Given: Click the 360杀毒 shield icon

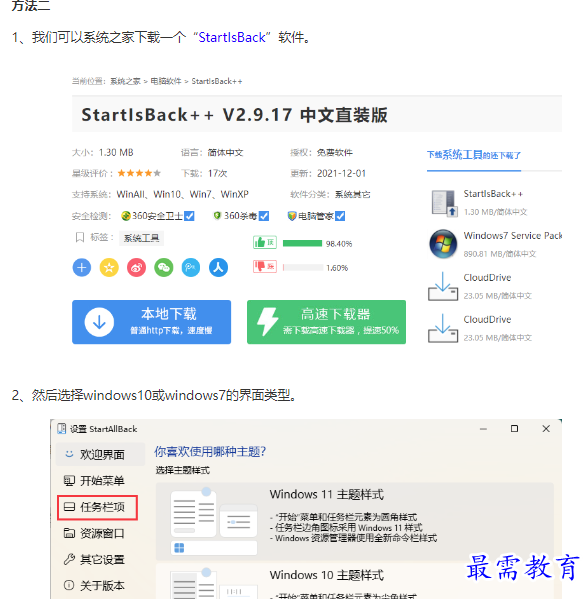Looking at the screenshot, I should (217, 216).
